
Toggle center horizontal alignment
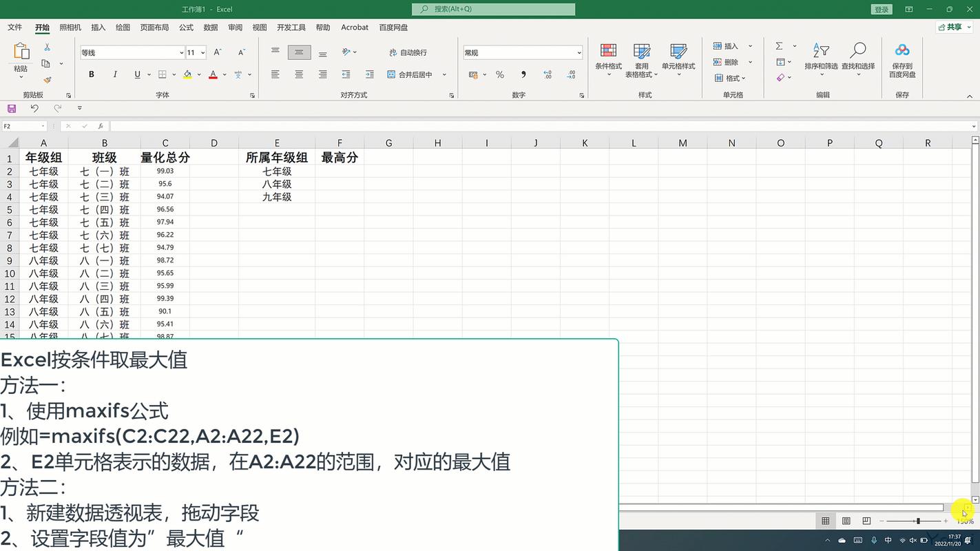point(299,74)
